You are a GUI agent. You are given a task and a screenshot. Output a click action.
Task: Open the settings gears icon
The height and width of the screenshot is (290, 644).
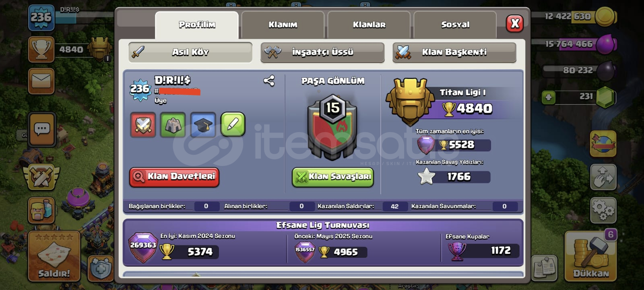click(x=603, y=210)
